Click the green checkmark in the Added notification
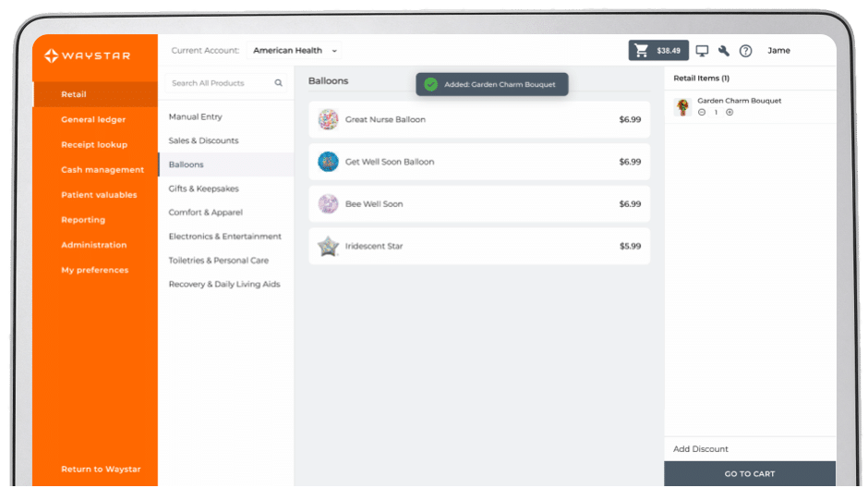 (x=430, y=85)
